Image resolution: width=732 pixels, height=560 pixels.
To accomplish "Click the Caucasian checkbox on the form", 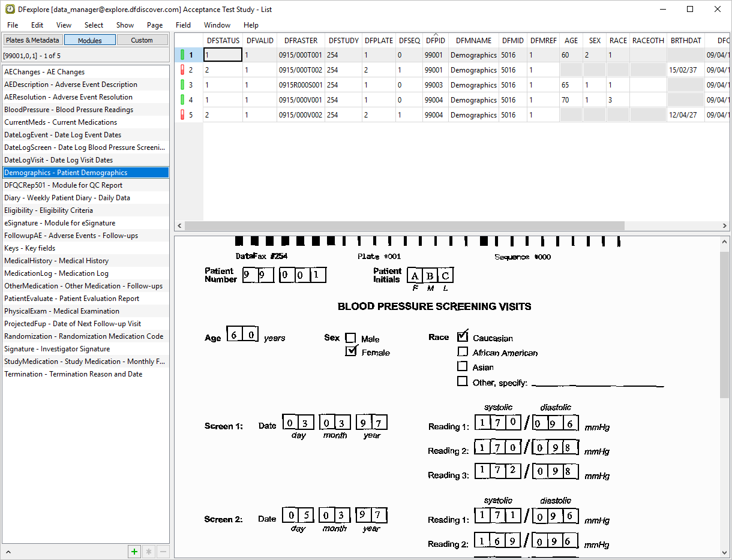I will click(462, 337).
